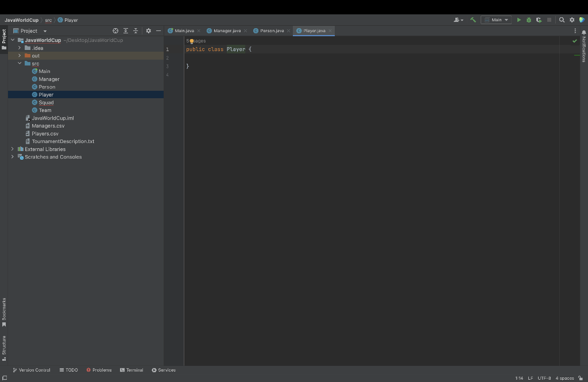Collapse all in Project panel

[x=136, y=31]
